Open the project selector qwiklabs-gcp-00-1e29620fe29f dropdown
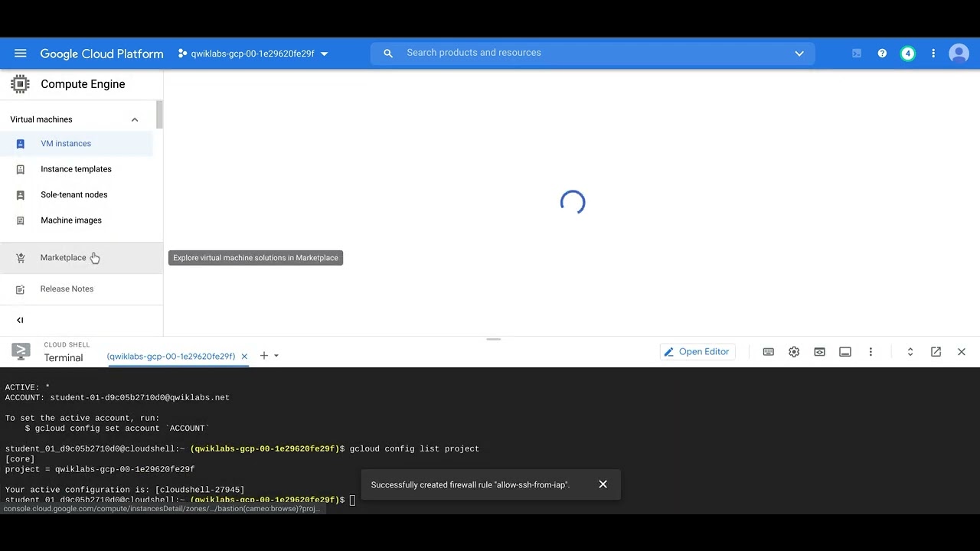Screen dimensions: 980x551 pyautogui.click(x=253, y=54)
